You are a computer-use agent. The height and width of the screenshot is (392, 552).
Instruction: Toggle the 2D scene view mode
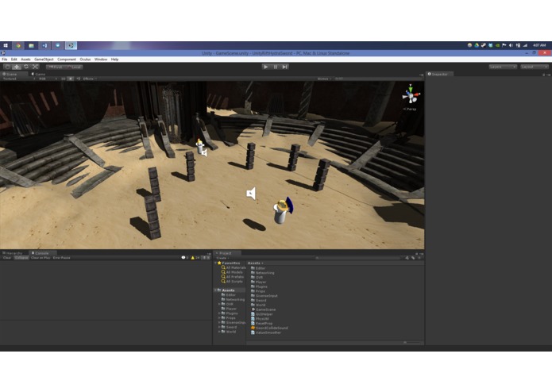pyautogui.click(x=64, y=79)
